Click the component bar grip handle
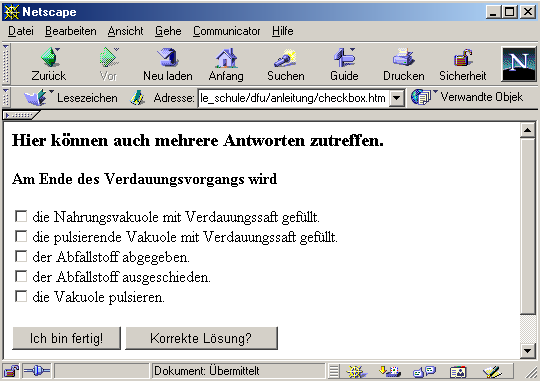The width and height of the screenshot is (540, 381). tap(333, 371)
